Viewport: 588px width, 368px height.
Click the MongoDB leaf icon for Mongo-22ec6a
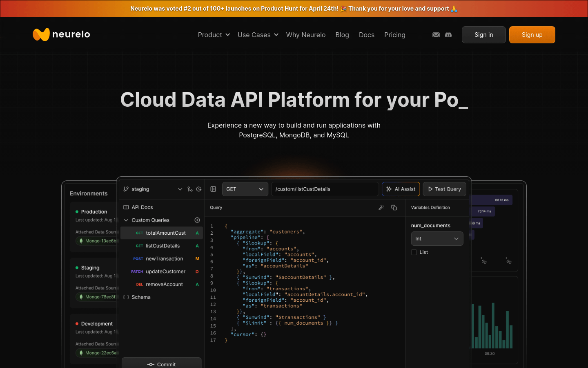pyautogui.click(x=81, y=353)
